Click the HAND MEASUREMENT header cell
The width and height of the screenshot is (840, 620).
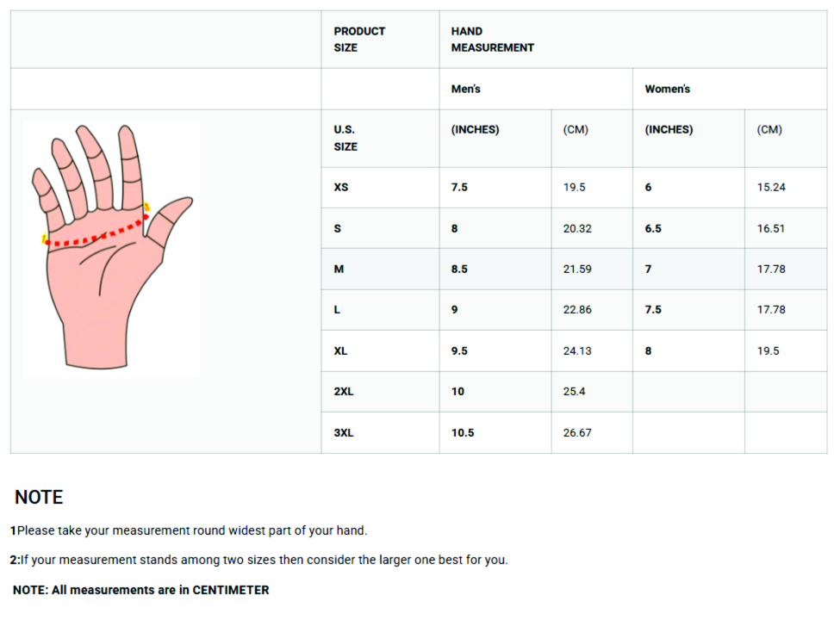click(492, 40)
